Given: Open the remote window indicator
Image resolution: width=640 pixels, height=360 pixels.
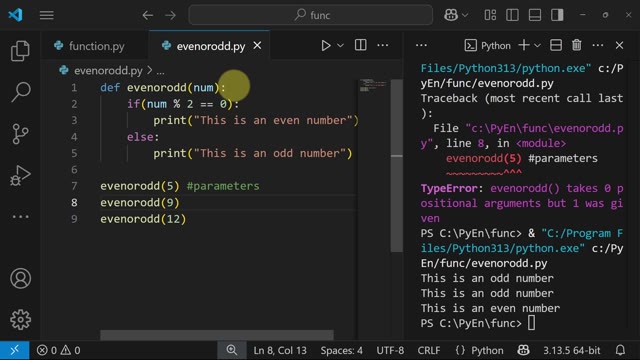Looking at the screenshot, I should click(x=15, y=350).
